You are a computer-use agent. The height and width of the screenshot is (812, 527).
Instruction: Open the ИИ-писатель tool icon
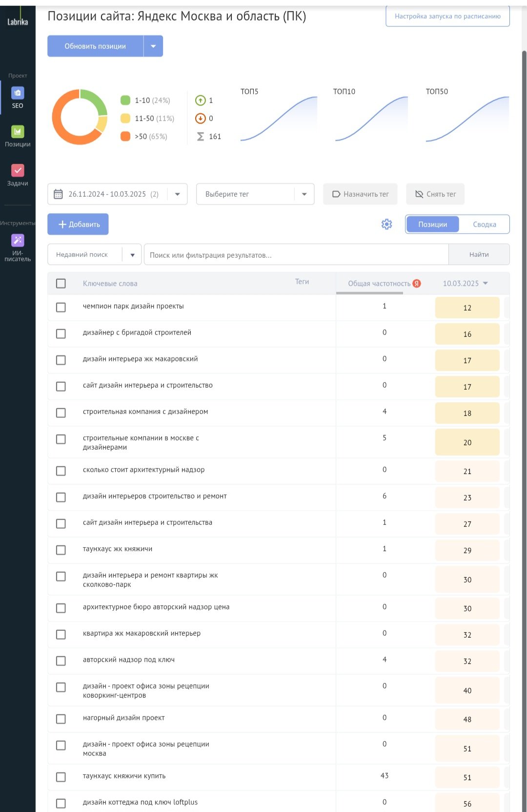click(18, 240)
